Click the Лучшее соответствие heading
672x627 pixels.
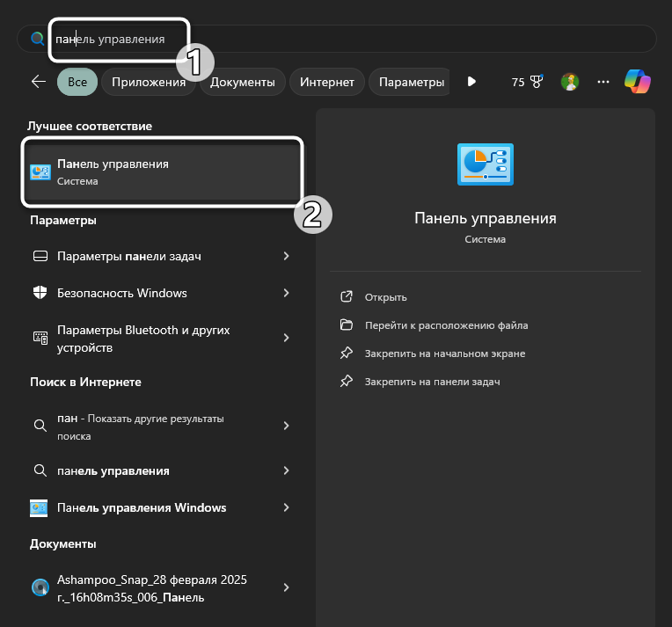click(x=90, y=126)
